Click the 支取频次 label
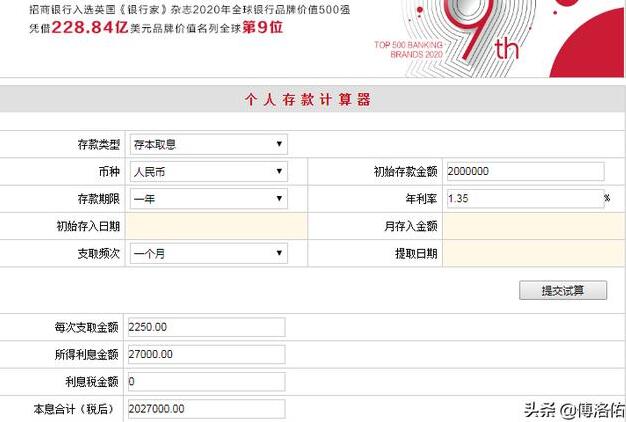 point(99,253)
